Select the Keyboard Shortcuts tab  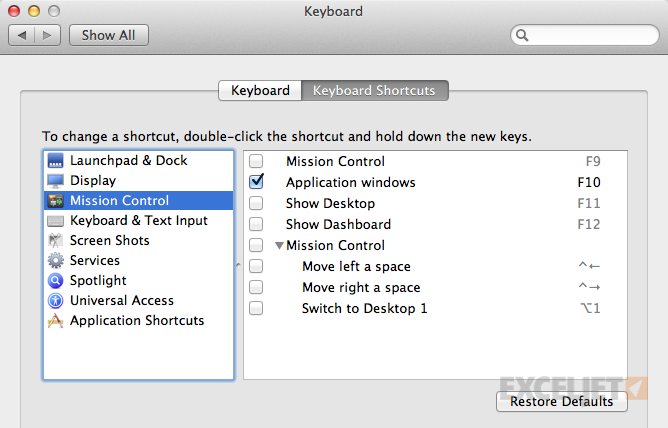tap(374, 90)
